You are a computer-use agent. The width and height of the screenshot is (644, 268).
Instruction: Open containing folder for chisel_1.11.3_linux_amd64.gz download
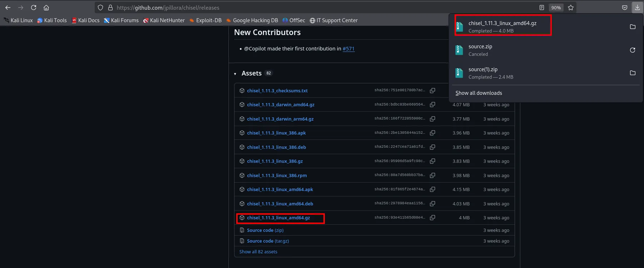point(633,27)
